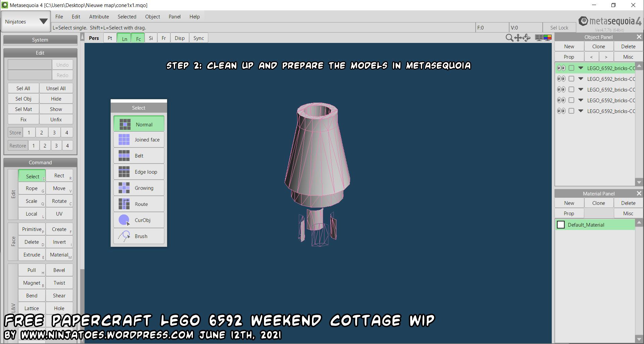Choose Joined face selection mode
644x344 pixels.
pos(139,140)
